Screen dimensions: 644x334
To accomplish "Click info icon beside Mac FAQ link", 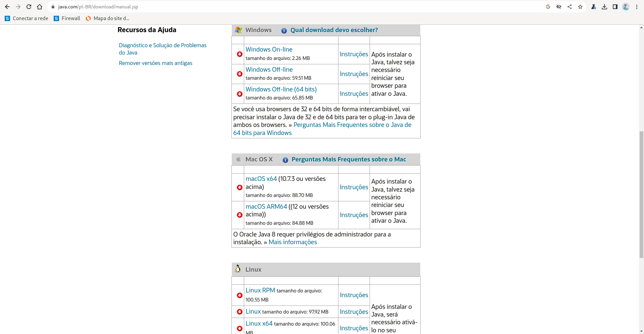I will pos(285,160).
